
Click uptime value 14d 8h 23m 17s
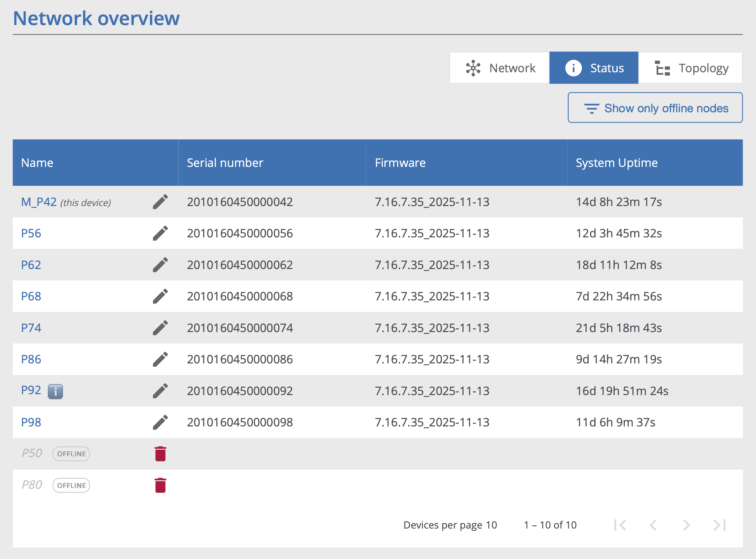pos(619,202)
